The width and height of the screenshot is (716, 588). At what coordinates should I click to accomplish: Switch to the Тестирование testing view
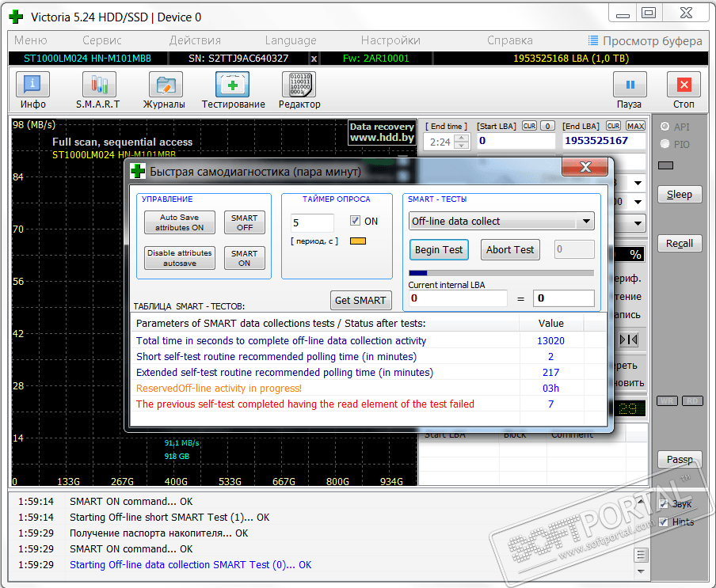pos(233,90)
